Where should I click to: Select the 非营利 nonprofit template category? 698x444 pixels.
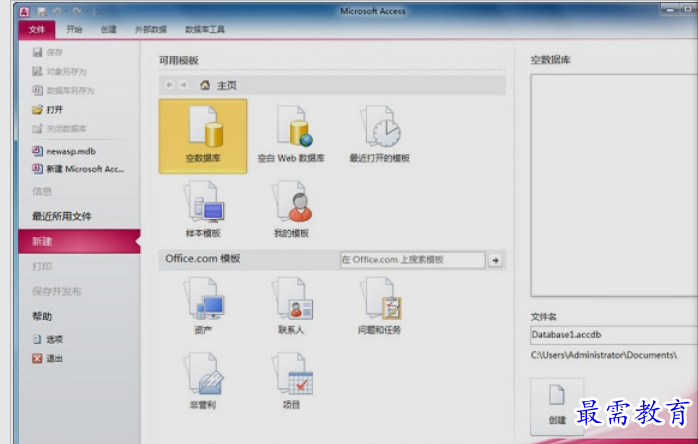[x=203, y=381]
